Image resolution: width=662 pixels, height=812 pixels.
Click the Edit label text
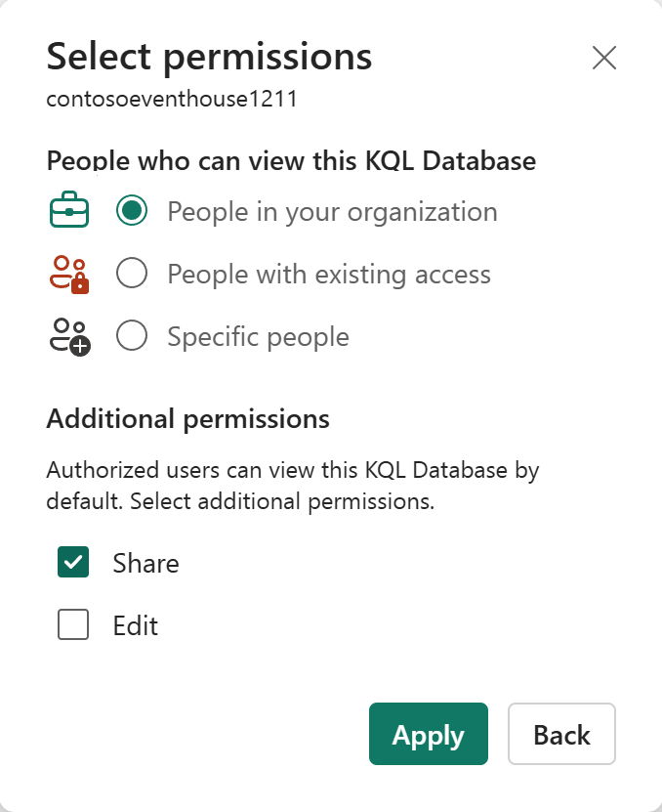tap(137, 625)
